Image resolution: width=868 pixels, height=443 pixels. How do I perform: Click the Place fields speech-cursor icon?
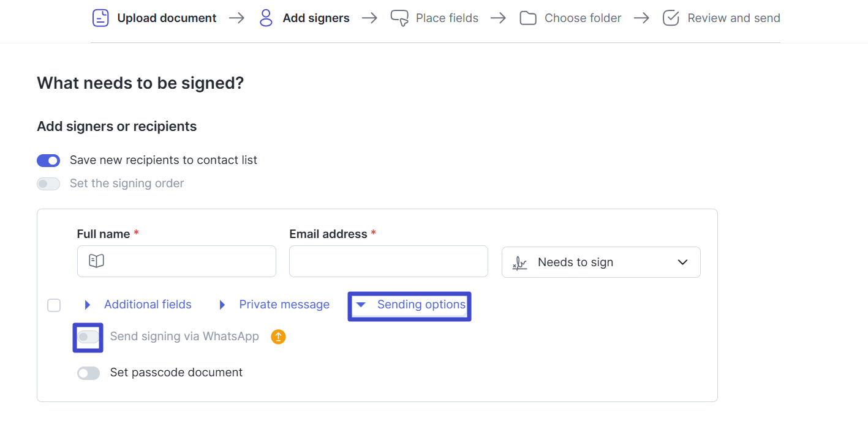[399, 18]
